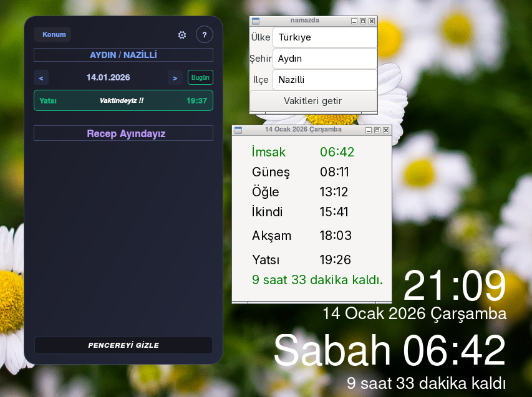Open the namazda window menu icon
Image resolution: width=532 pixels, height=397 pixels.
point(256,21)
